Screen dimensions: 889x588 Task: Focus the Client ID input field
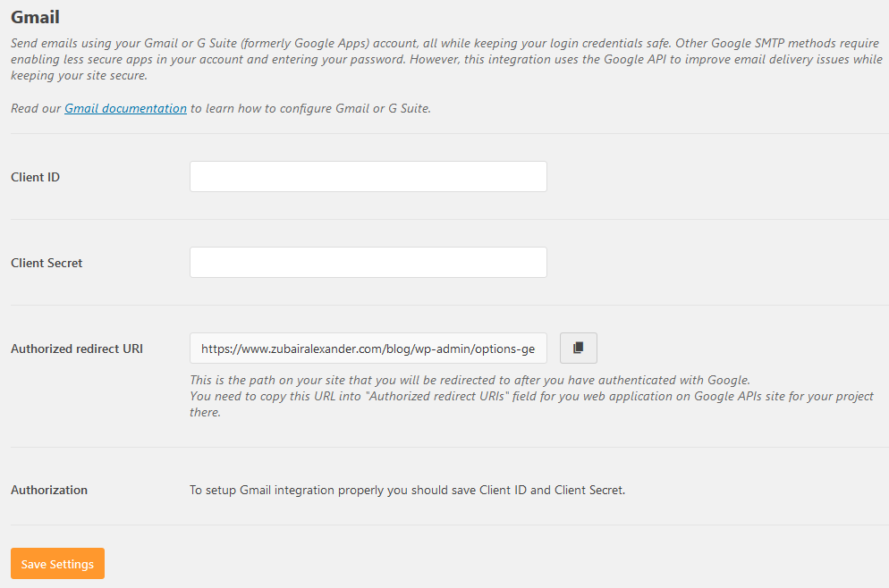[x=368, y=176]
